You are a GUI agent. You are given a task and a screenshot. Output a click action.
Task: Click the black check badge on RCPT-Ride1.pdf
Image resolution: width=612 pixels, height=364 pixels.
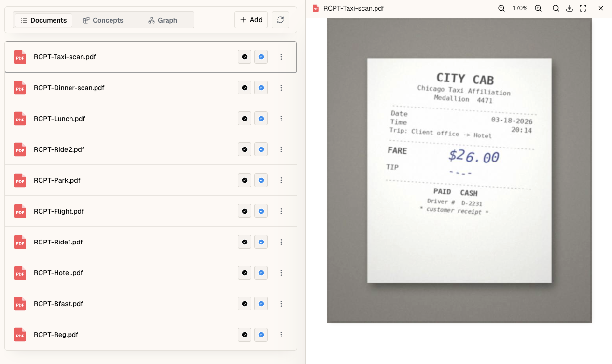[x=245, y=242]
